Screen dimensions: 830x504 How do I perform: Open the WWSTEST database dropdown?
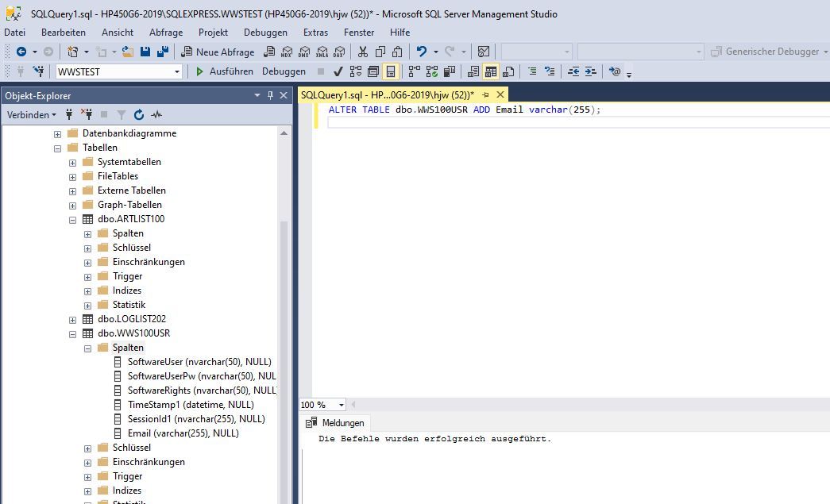pyautogui.click(x=177, y=72)
